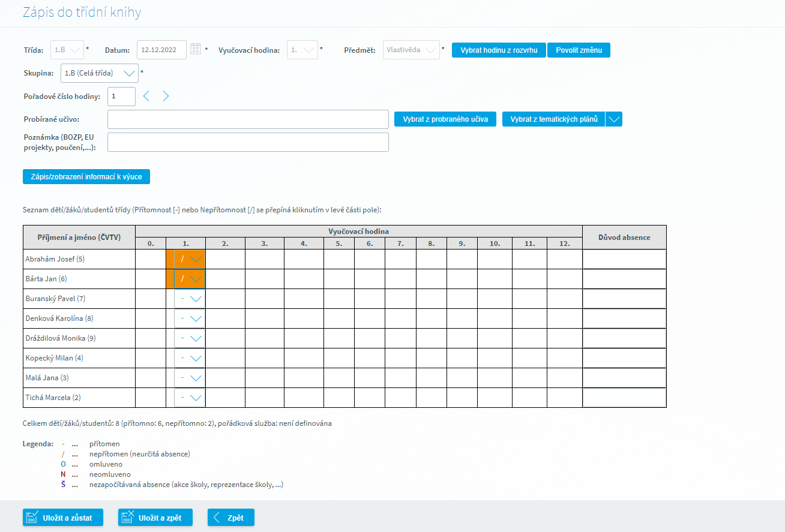785x532 pixels.
Task: Expand arrow next to Vybrat z tematických plánů
Action: [x=614, y=119]
